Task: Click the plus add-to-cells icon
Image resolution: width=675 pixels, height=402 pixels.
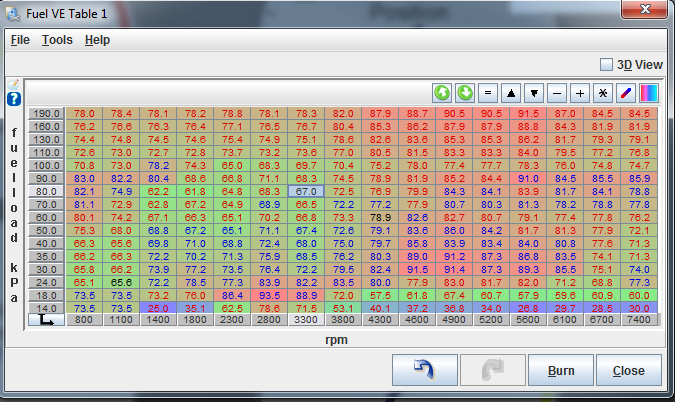Action: (580, 93)
